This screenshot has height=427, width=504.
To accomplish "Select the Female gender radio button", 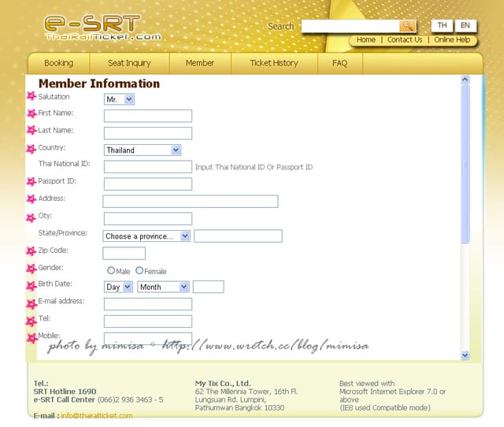I will point(139,271).
